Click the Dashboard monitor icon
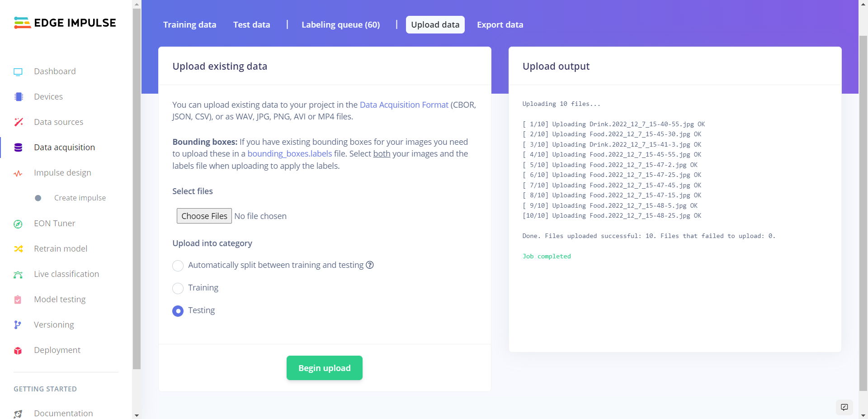The image size is (868, 419). (x=18, y=71)
